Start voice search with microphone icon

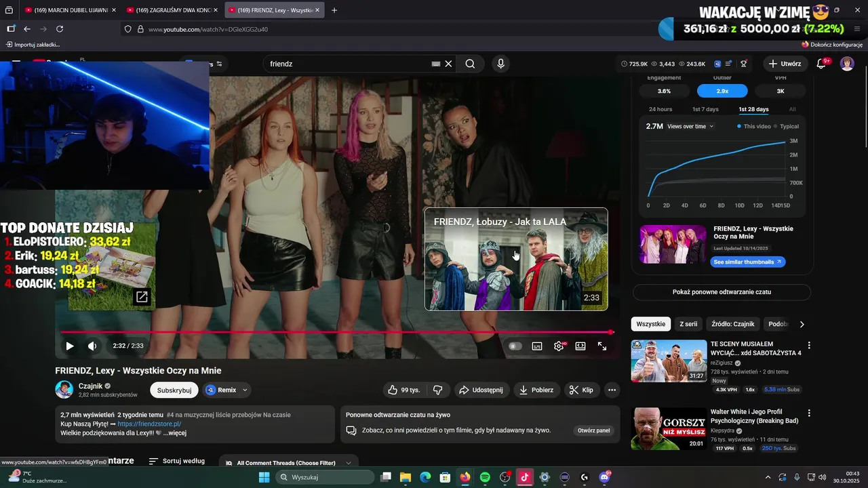pos(500,64)
